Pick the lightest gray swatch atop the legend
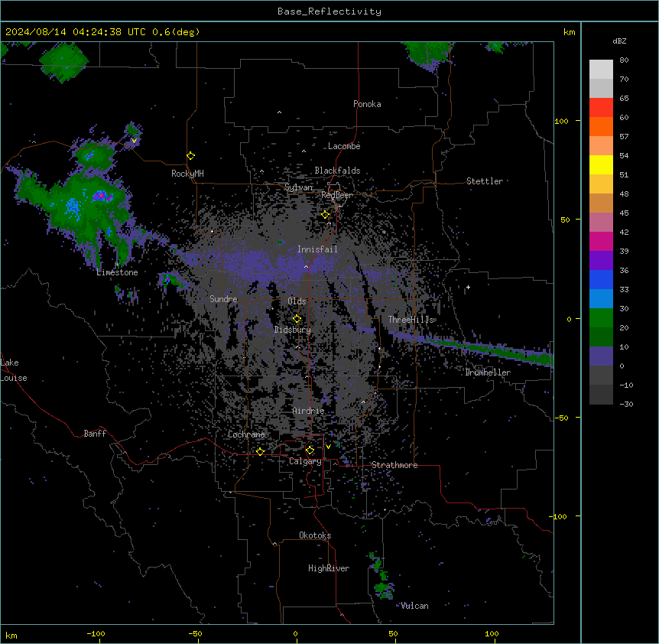Screen dimensions: 659x644 (x=601, y=70)
